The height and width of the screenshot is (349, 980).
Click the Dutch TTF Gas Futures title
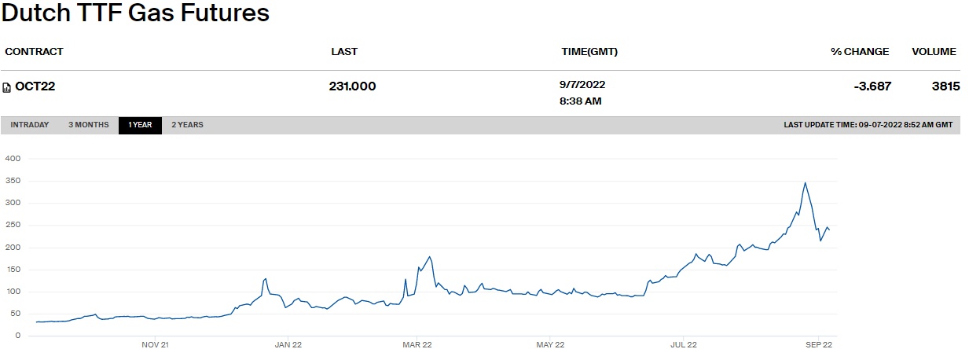[x=136, y=13]
